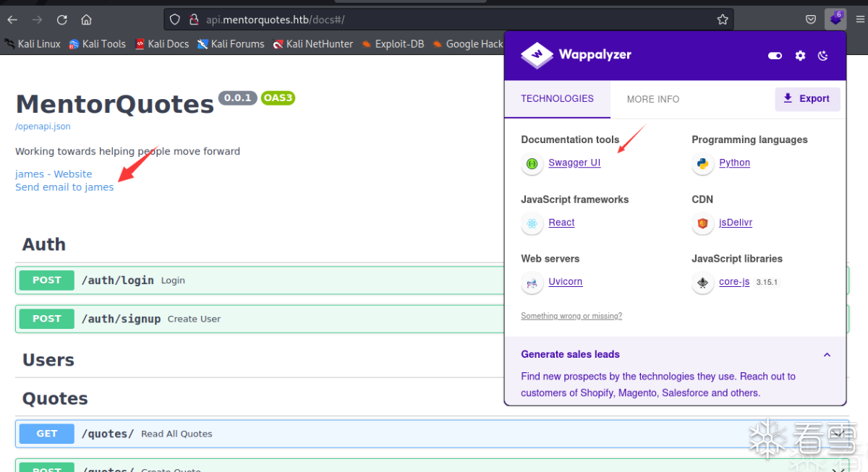The width and height of the screenshot is (868, 472).
Task: Click the core-js 3.15.1 version tag
Action: tap(767, 282)
